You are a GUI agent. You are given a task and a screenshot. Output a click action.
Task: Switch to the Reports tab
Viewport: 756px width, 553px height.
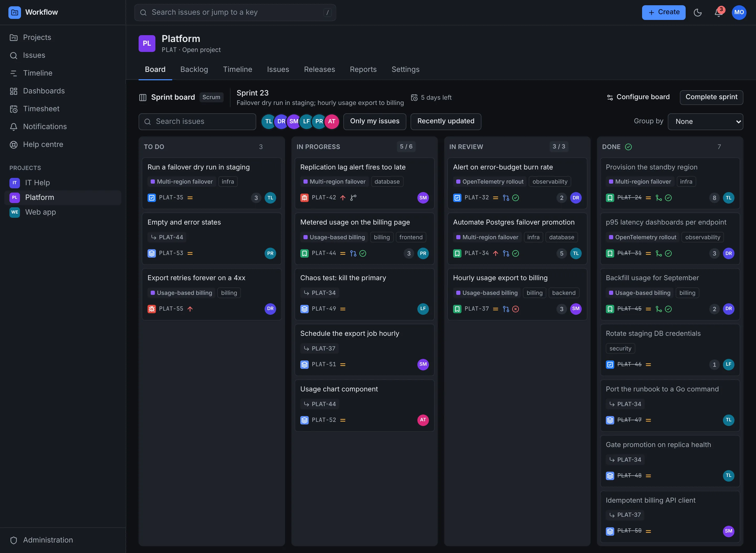click(x=363, y=69)
